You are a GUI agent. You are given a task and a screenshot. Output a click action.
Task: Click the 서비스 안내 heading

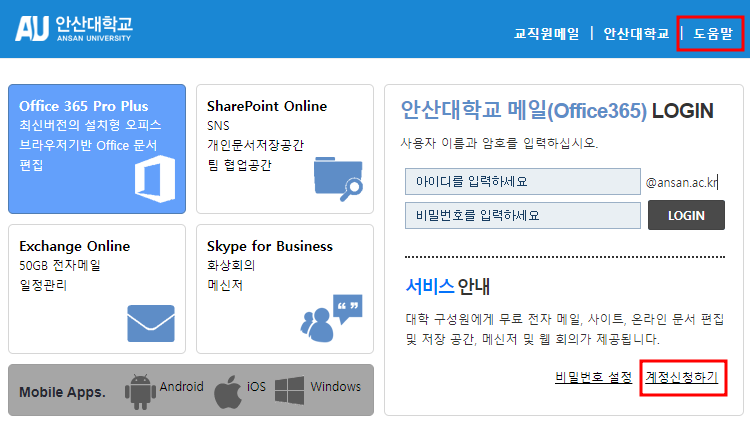click(x=448, y=286)
